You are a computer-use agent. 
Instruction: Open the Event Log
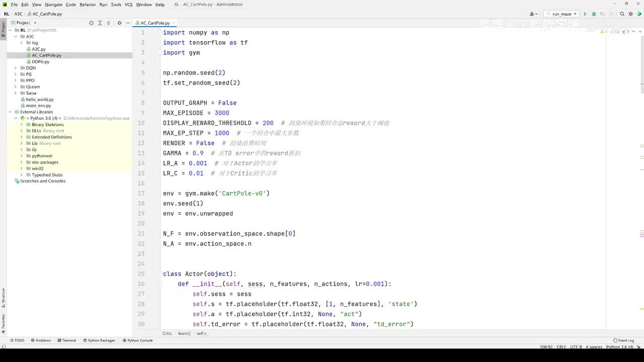624,340
